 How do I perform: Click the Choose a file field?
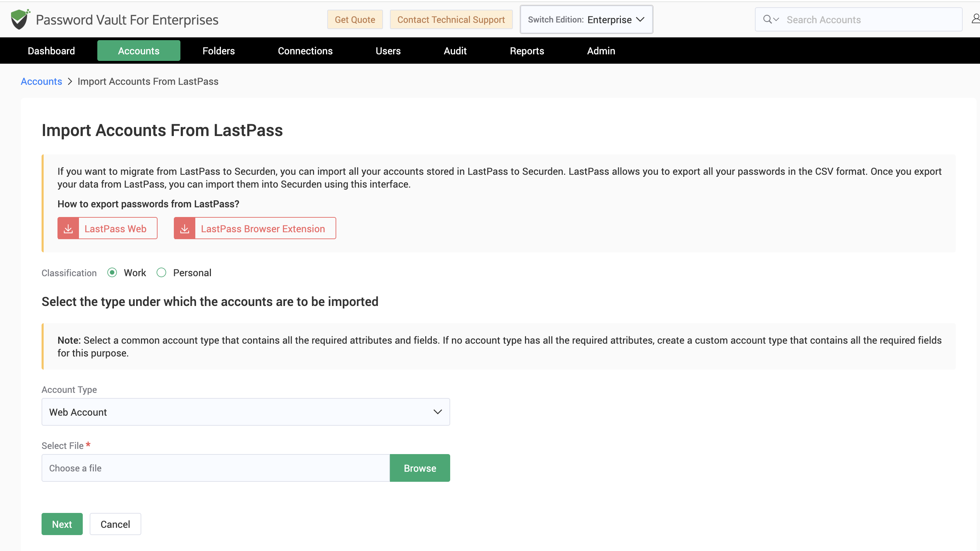216,468
